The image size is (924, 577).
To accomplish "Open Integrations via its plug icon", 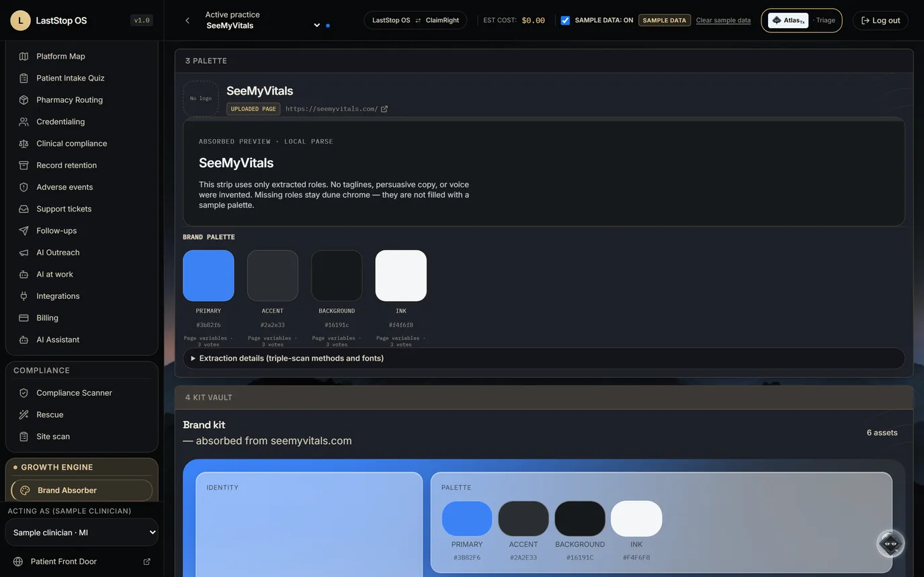I will (24, 296).
